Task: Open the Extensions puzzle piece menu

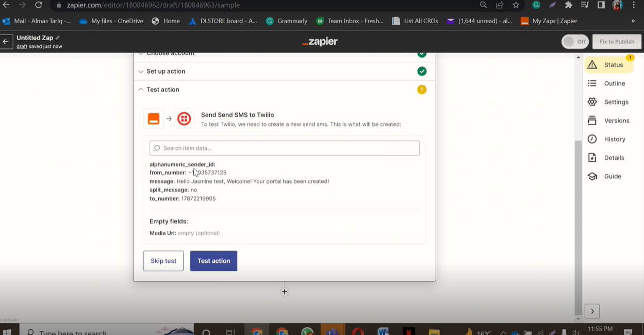Action: [568, 5]
